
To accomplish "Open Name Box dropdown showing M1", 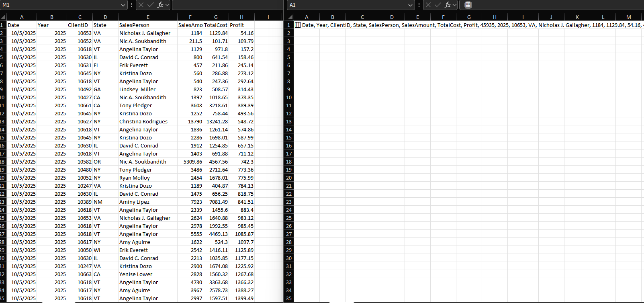I will [123, 5].
